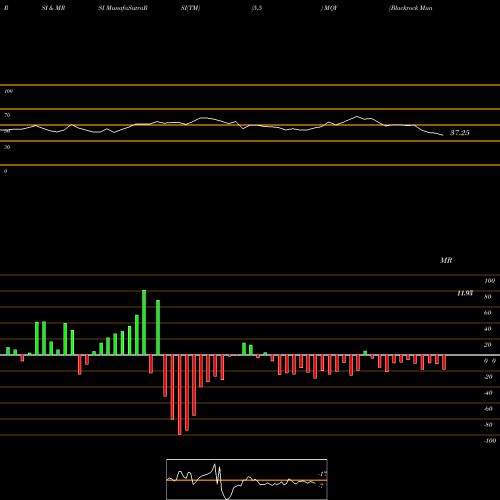Open the mini overview chart thumbnail
500x500 pixels.
247,479
